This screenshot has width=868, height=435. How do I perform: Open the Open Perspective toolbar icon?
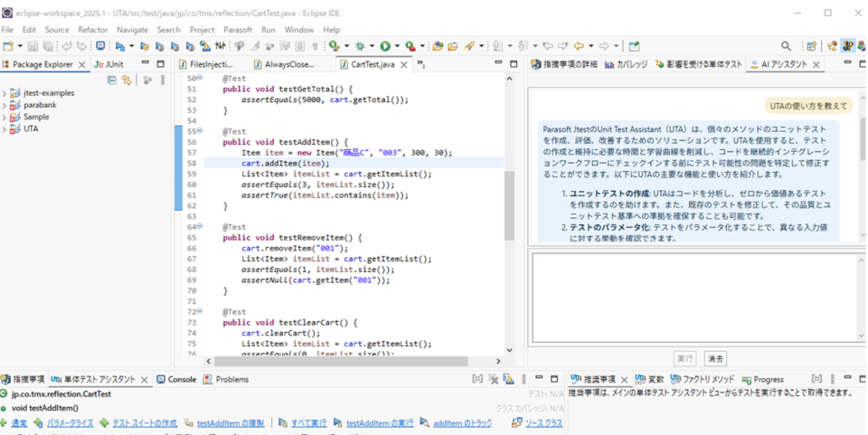coord(810,46)
